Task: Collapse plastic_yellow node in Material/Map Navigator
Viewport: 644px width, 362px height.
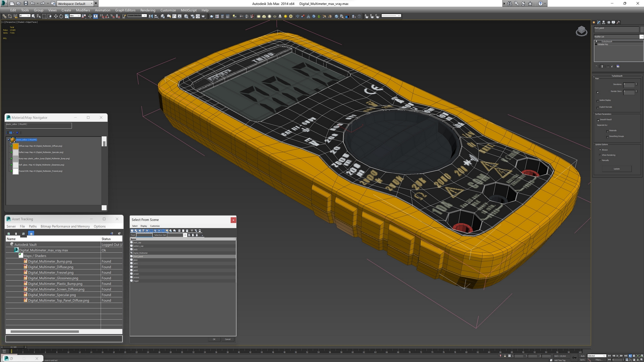Action: (x=8, y=140)
